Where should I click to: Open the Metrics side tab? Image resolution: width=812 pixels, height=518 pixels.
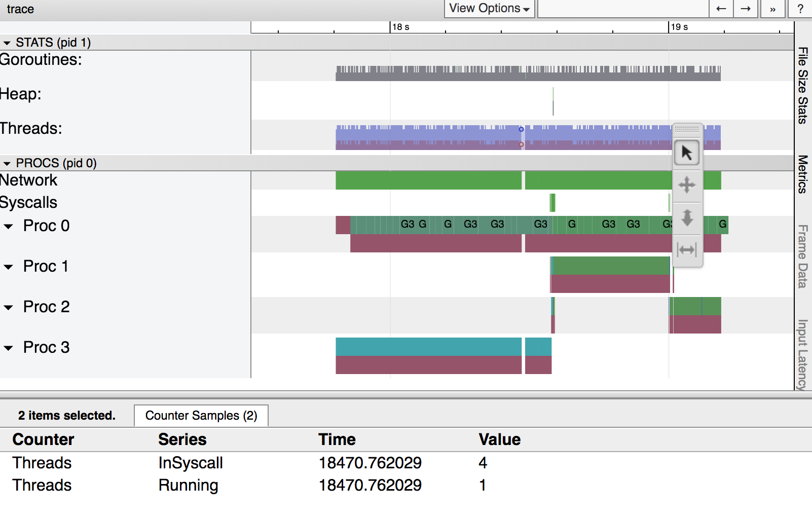803,174
